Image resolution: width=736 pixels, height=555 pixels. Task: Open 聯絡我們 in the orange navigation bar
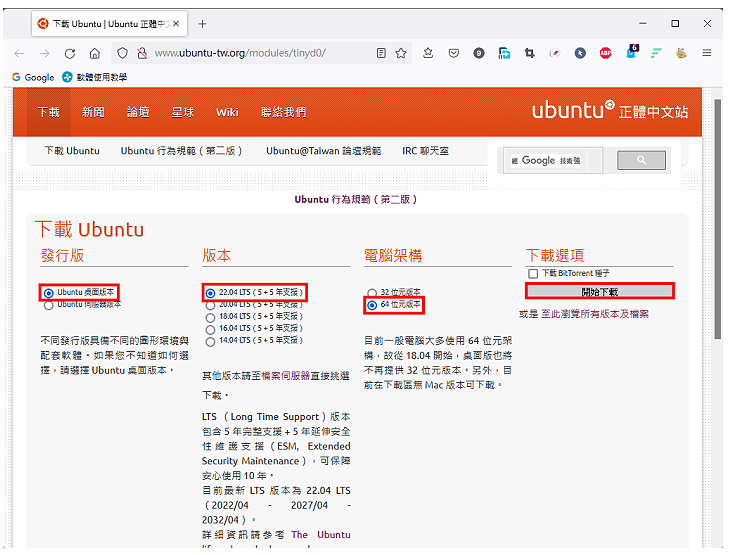(x=284, y=112)
